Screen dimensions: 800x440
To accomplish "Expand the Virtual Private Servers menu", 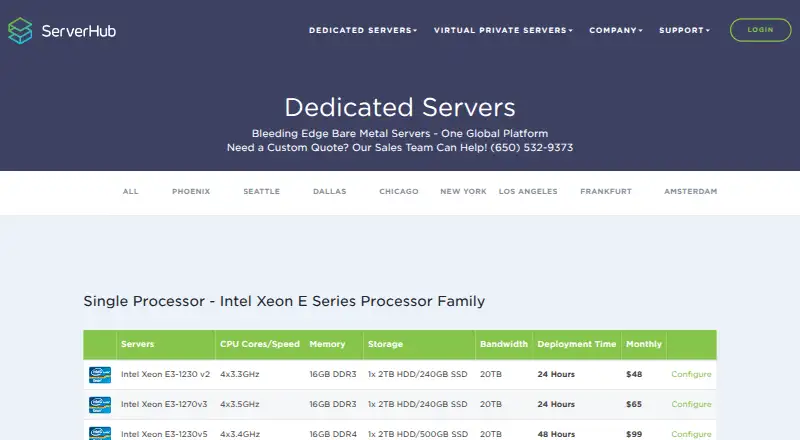I will point(503,30).
